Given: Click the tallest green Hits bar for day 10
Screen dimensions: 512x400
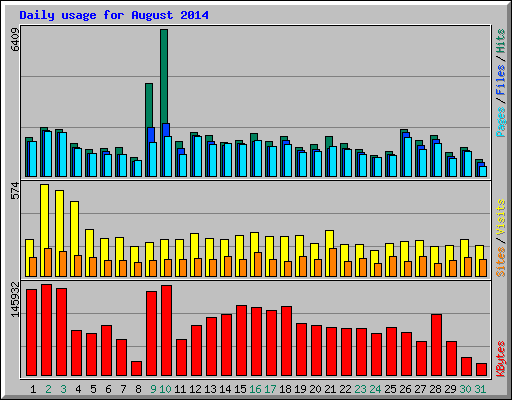Looking at the screenshot, I should [164, 76].
